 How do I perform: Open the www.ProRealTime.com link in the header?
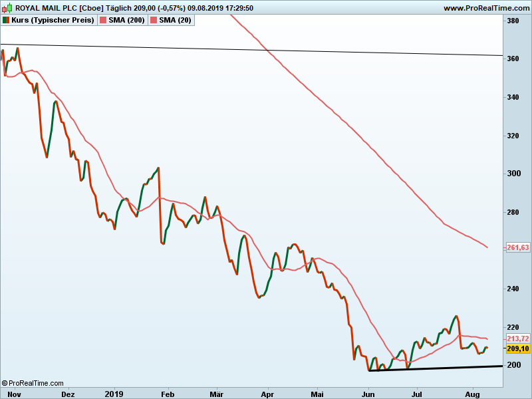coord(485,8)
